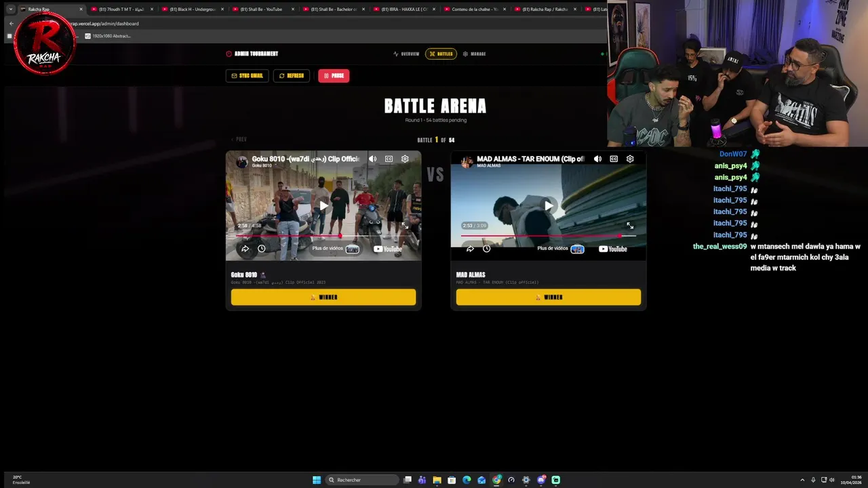The width and height of the screenshot is (868, 488).
Task: Open Microsoft Teams from the taskbar
Action: 422,480
